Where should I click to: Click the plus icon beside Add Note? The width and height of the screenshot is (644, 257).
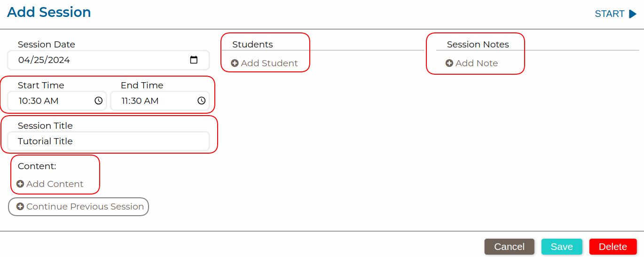(x=449, y=63)
